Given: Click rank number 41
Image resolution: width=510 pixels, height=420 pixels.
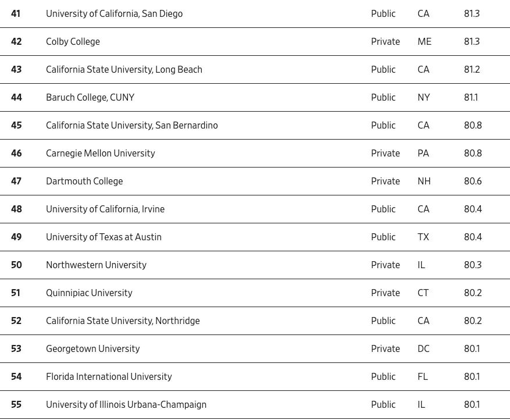Looking at the screenshot, I should tap(16, 13).
